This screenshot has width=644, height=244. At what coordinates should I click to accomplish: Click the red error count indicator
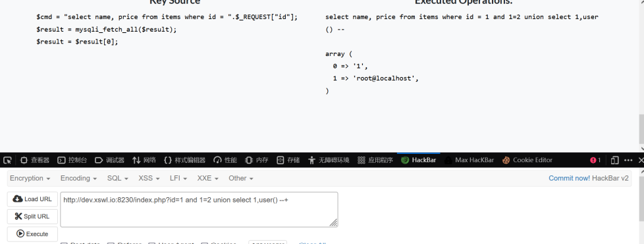595,160
